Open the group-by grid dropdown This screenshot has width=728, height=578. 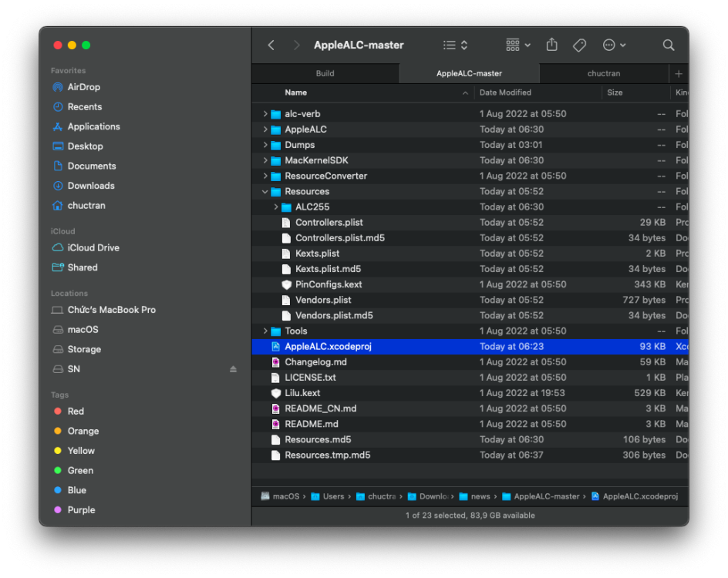(x=517, y=45)
